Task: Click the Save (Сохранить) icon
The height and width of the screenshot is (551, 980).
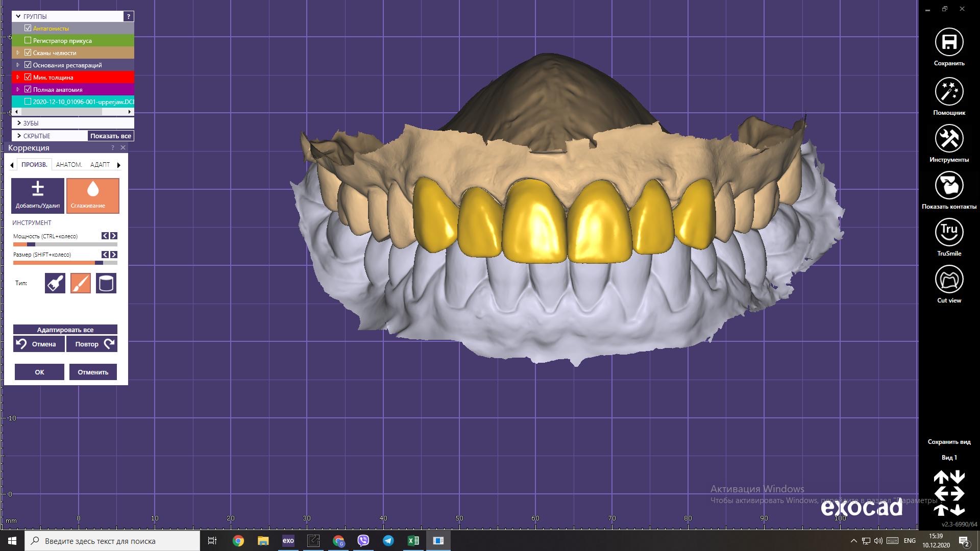Action: [x=949, y=42]
